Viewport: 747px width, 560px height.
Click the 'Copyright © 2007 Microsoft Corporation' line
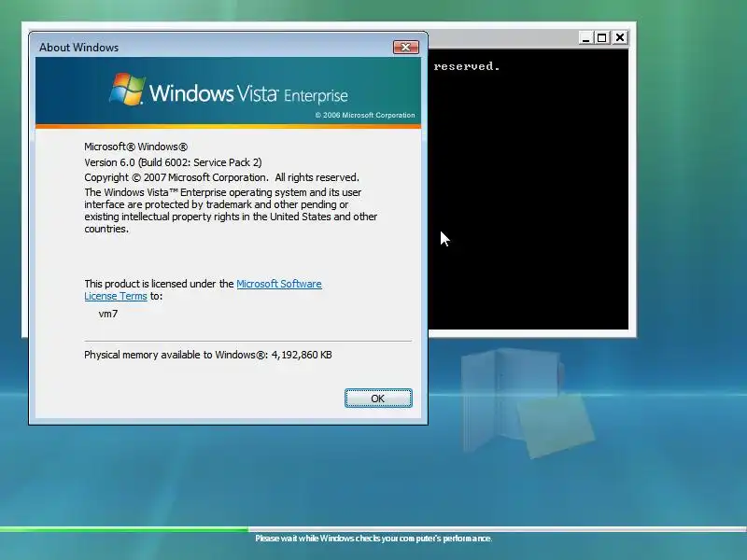(x=221, y=177)
